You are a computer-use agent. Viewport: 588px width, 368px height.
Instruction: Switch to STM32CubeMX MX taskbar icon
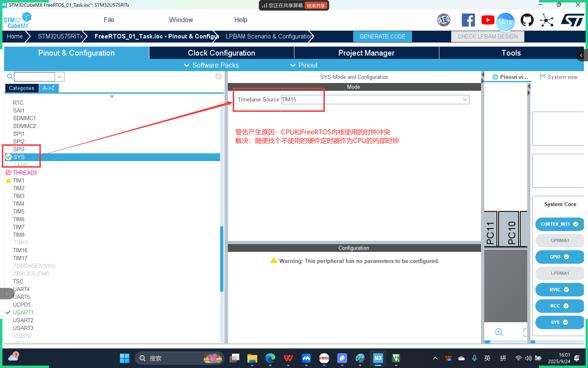[x=378, y=358]
